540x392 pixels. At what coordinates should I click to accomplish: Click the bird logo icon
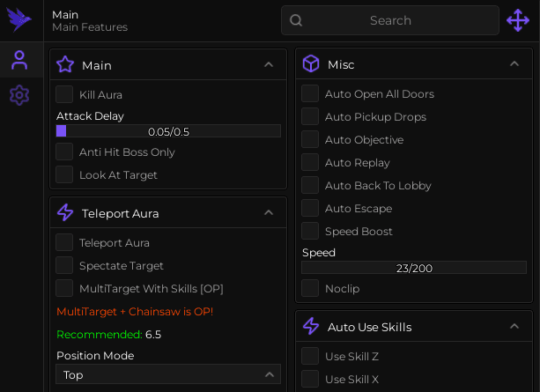[x=18, y=19]
